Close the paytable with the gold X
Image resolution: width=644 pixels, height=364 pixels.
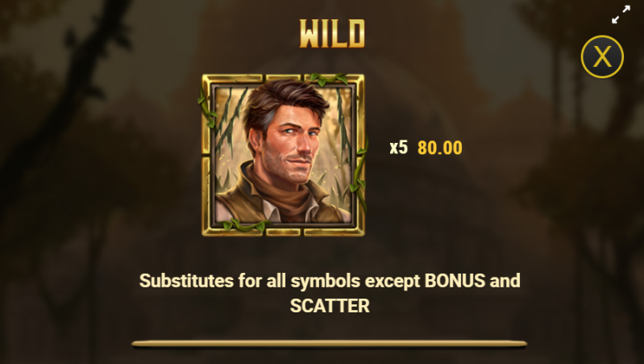pos(602,56)
